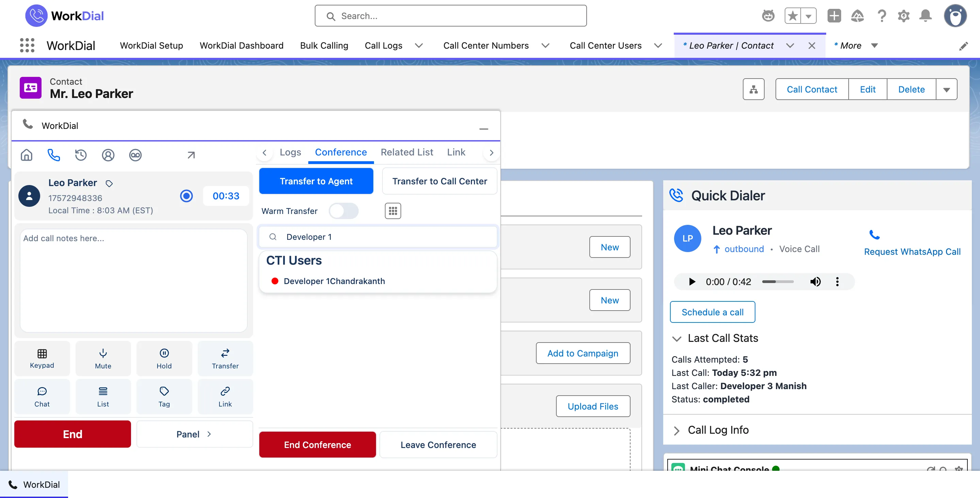Open the help question mark icon
This screenshot has width=980, height=498.
[881, 16]
